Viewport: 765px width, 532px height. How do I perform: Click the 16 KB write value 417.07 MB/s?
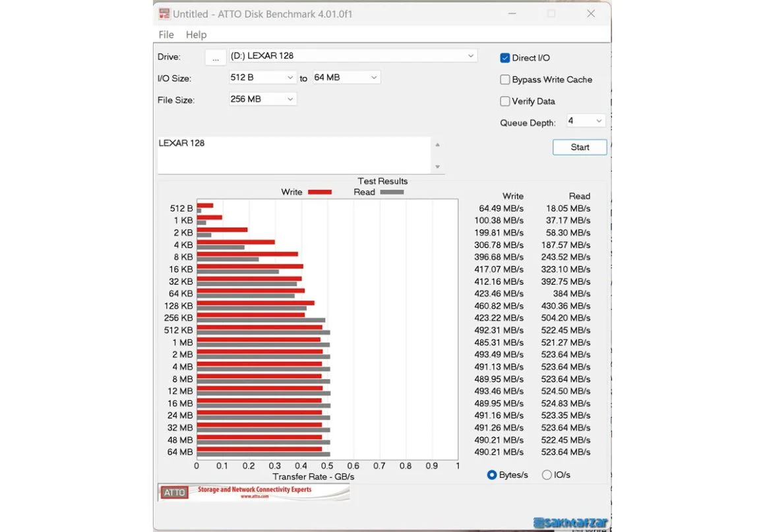pyautogui.click(x=499, y=270)
